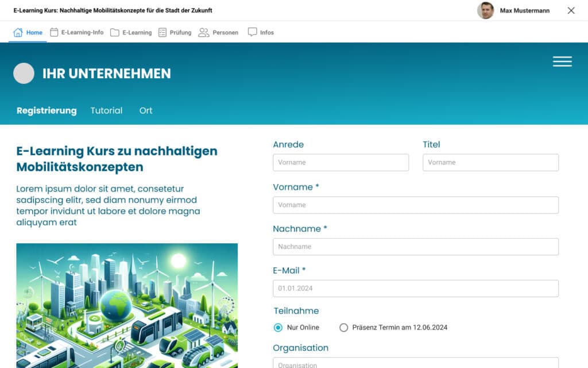588x368 pixels.
Task: Click the sustainable city illustration image
Action: pos(127,305)
